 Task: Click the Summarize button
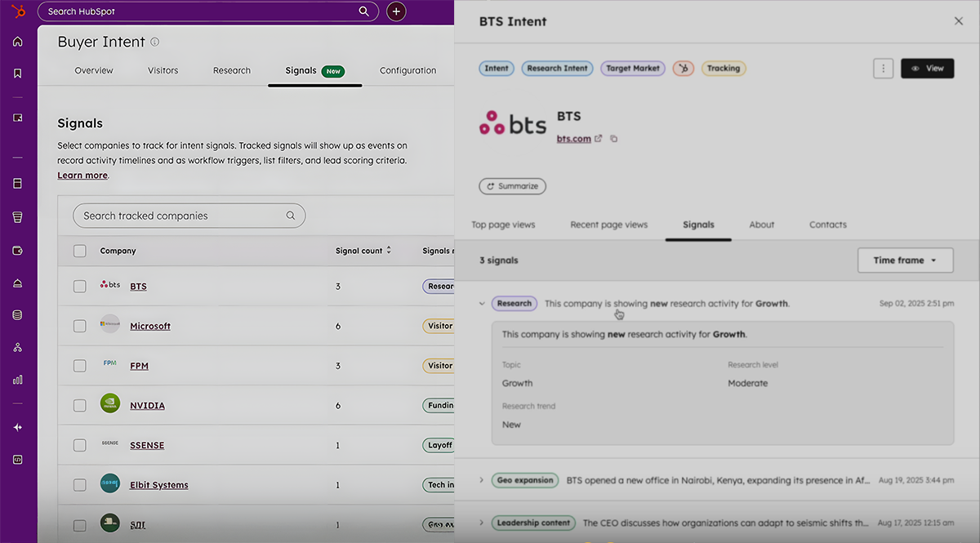pos(512,186)
